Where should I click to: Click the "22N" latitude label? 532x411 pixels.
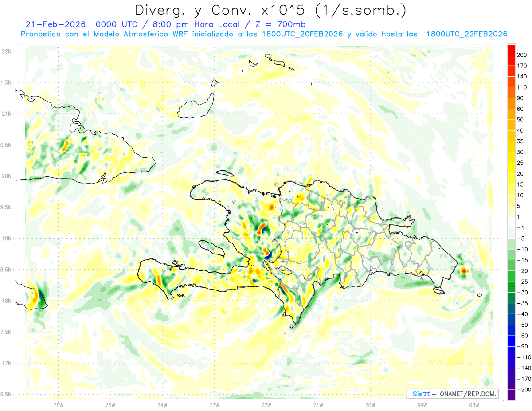click(6, 51)
